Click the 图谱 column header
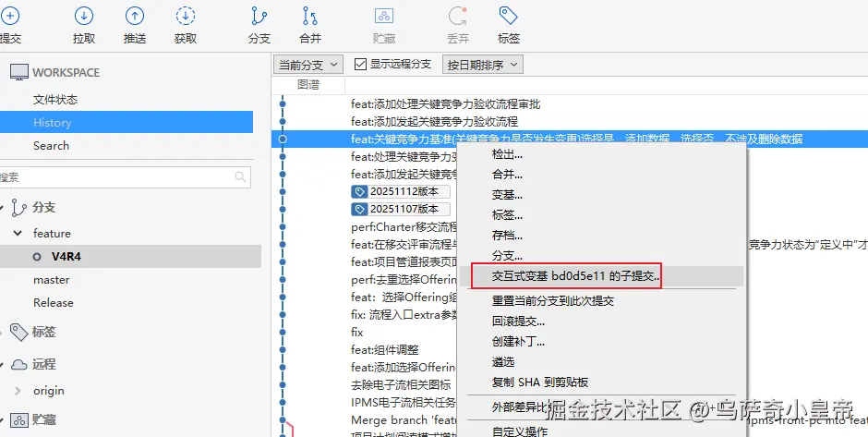Viewport: 868px width, 437px height. (x=308, y=85)
